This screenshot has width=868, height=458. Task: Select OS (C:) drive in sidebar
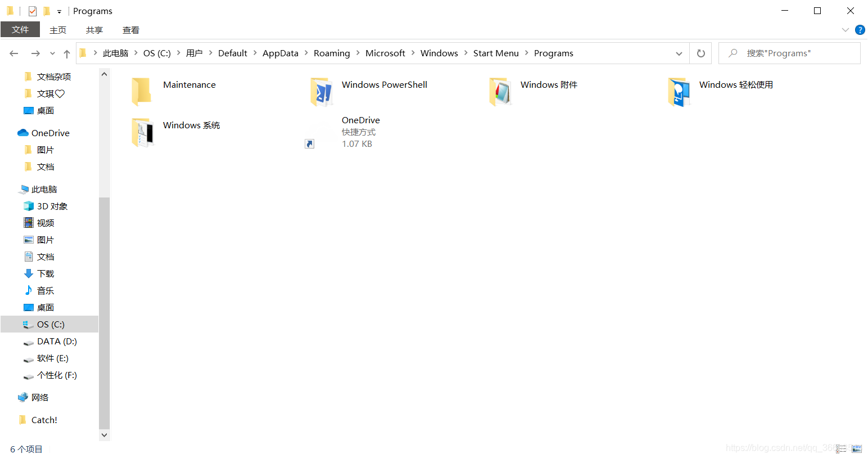[x=50, y=325]
